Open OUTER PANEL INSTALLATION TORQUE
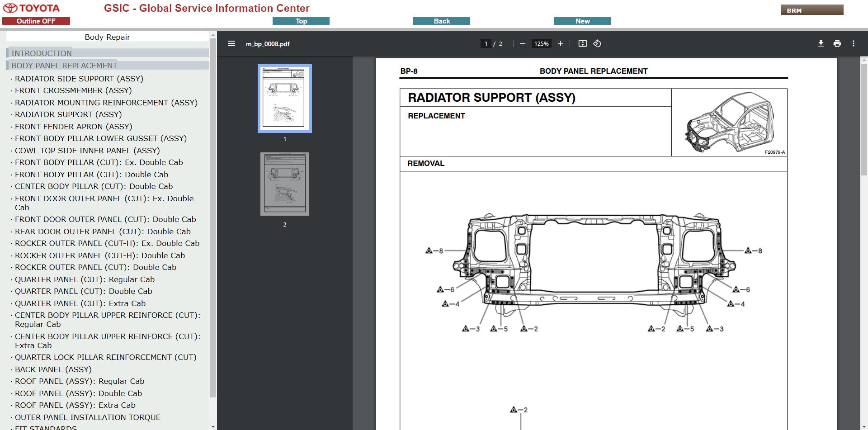 88,417
